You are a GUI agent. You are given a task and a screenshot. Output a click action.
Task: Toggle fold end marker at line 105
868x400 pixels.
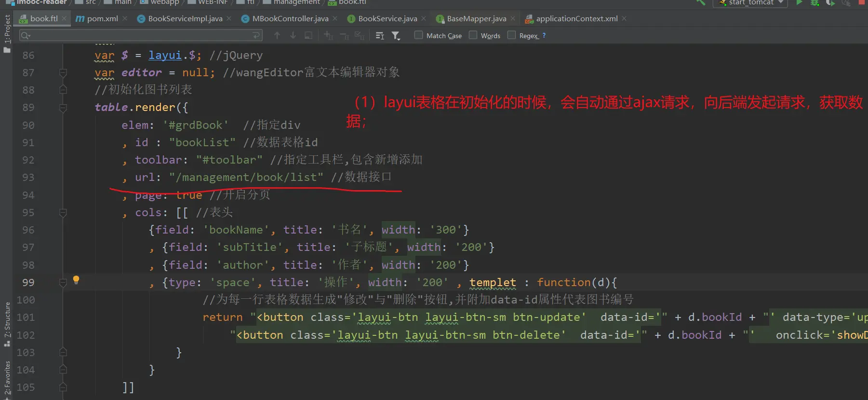tap(63, 387)
